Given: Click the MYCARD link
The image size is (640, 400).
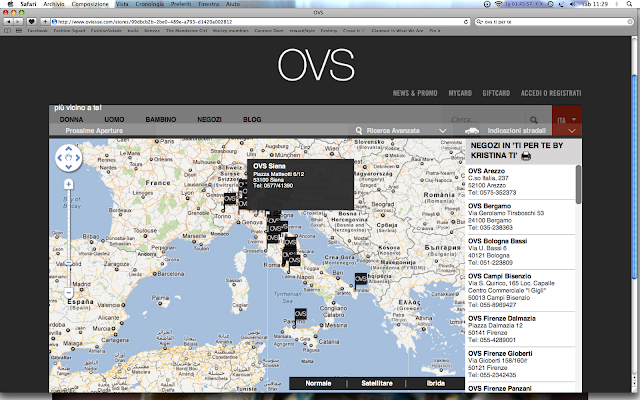Looking at the screenshot, I should pyautogui.click(x=460, y=93).
